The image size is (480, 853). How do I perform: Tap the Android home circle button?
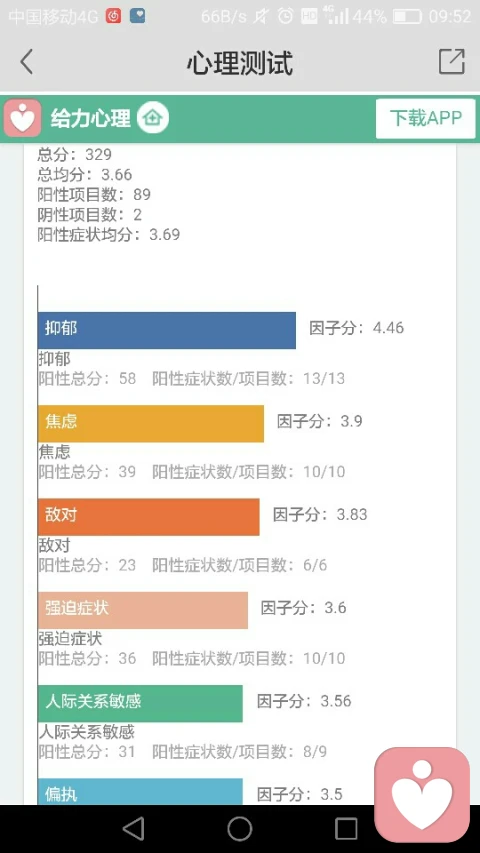pyautogui.click(x=239, y=829)
